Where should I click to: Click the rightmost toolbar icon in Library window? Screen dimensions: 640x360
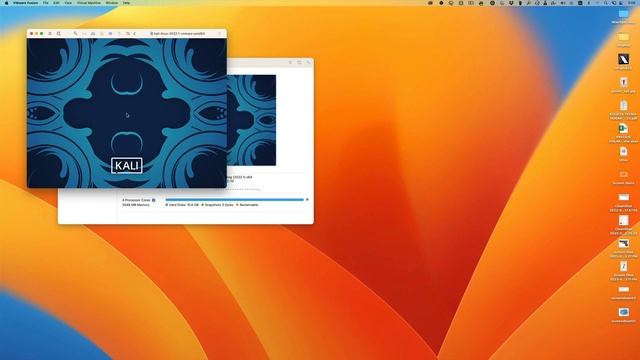tap(308, 62)
